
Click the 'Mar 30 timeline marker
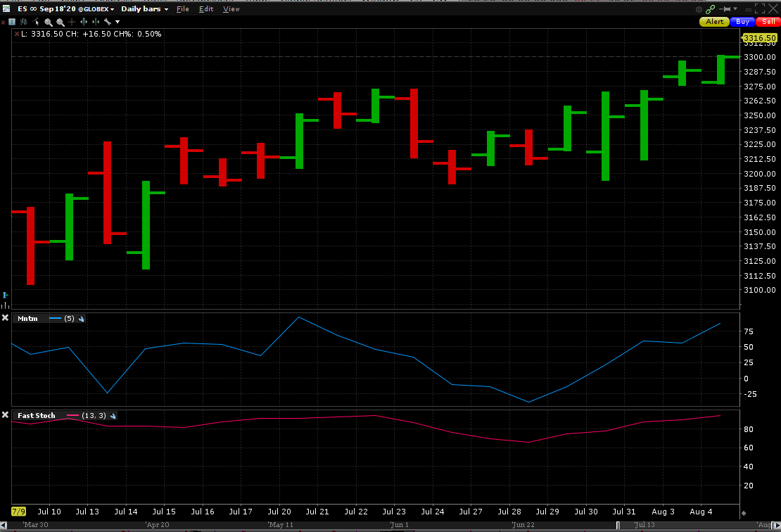(x=35, y=525)
